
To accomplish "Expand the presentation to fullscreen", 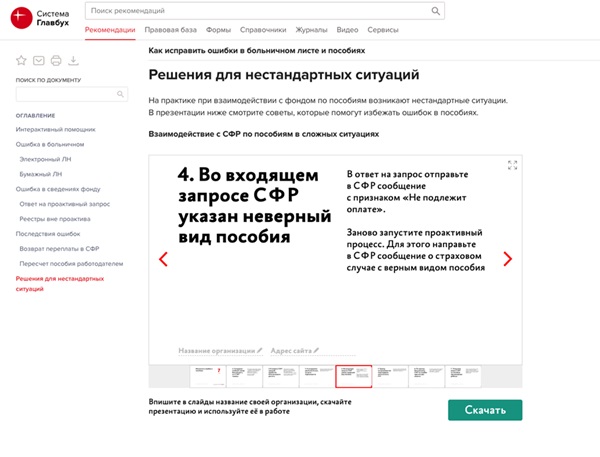I will point(512,165).
